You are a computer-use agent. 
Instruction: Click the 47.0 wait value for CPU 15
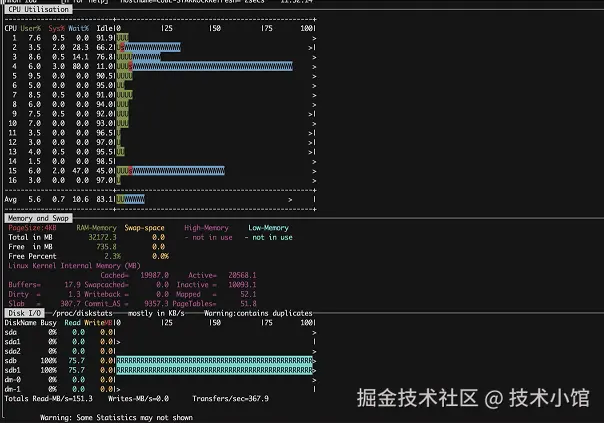[81, 171]
